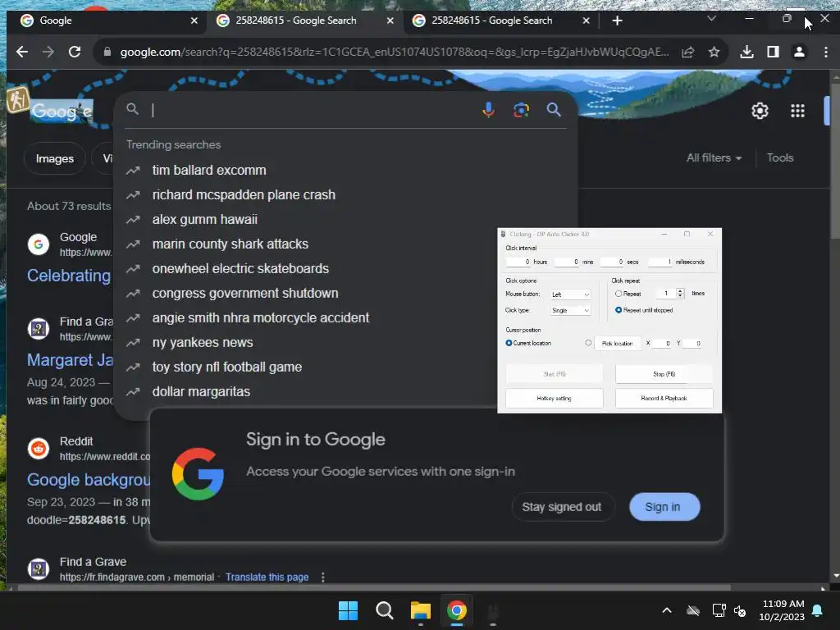
Task: Select dollar margaritas suggestion
Action: [201, 391]
